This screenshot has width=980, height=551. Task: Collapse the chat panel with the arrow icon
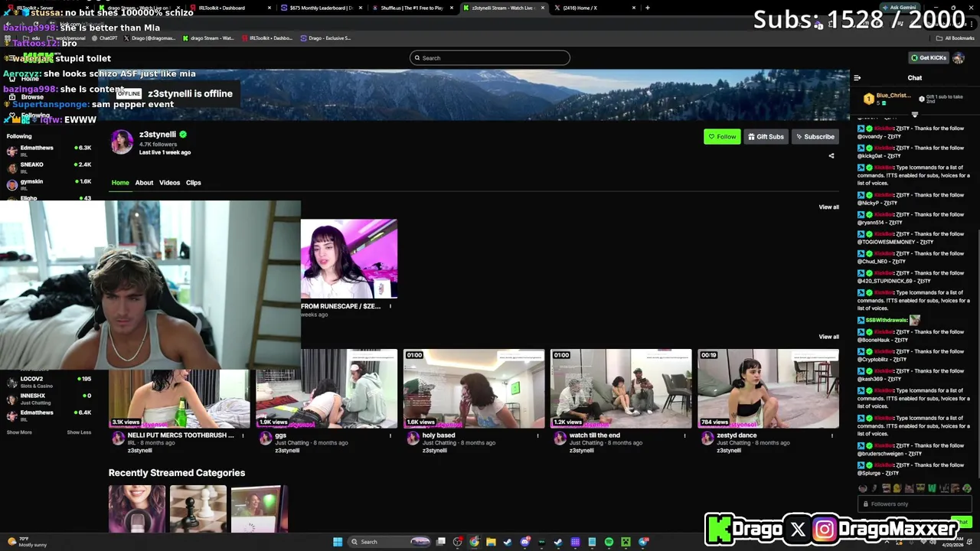tap(857, 78)
